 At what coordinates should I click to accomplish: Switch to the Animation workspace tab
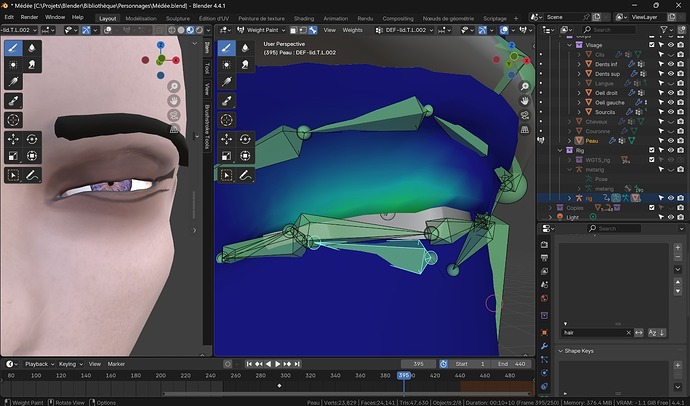coord(336,18)
